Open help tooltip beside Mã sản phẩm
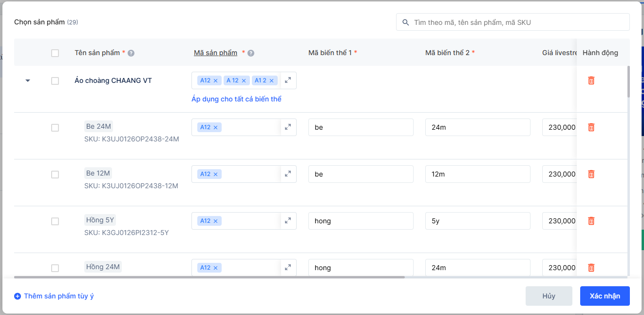Viewport: 644px width, 315px height. click(251, 53)
